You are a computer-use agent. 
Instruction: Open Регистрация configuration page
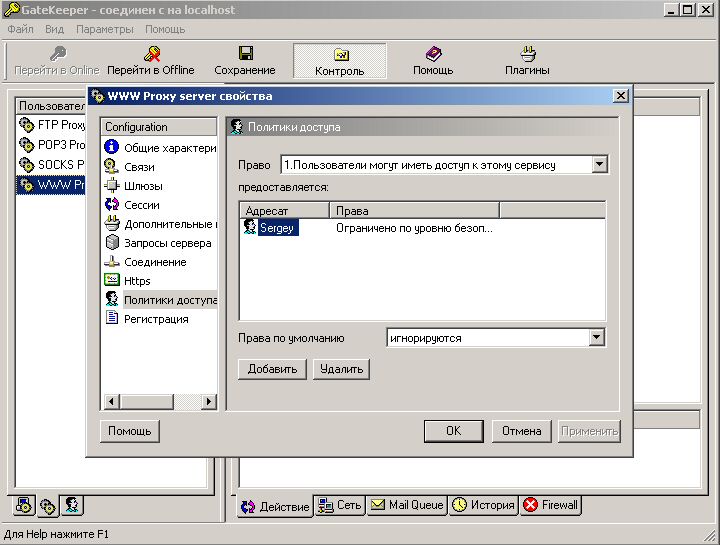147,319
